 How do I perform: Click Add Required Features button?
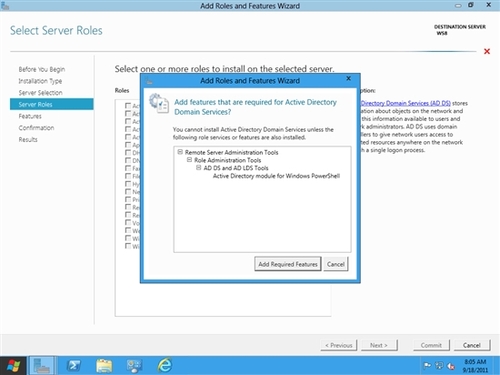click(x=288, y=264)
